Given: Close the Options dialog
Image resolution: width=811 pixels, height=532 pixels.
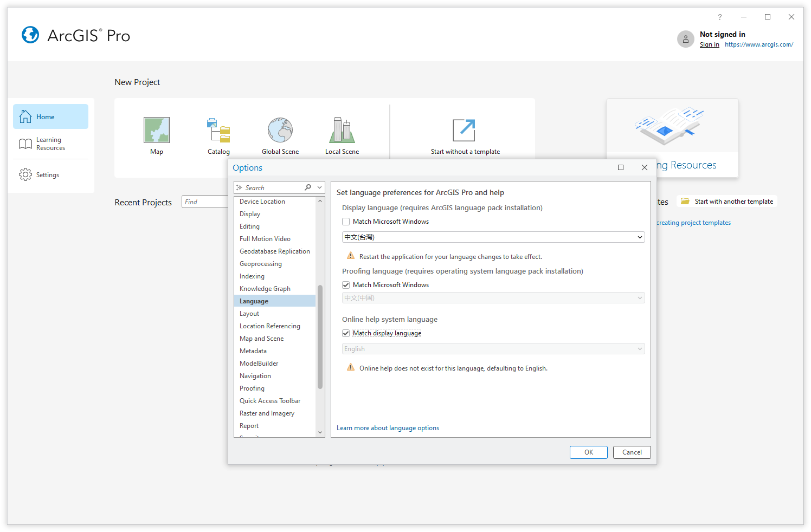Looking at the screenshot, I should tap(645, 167).
